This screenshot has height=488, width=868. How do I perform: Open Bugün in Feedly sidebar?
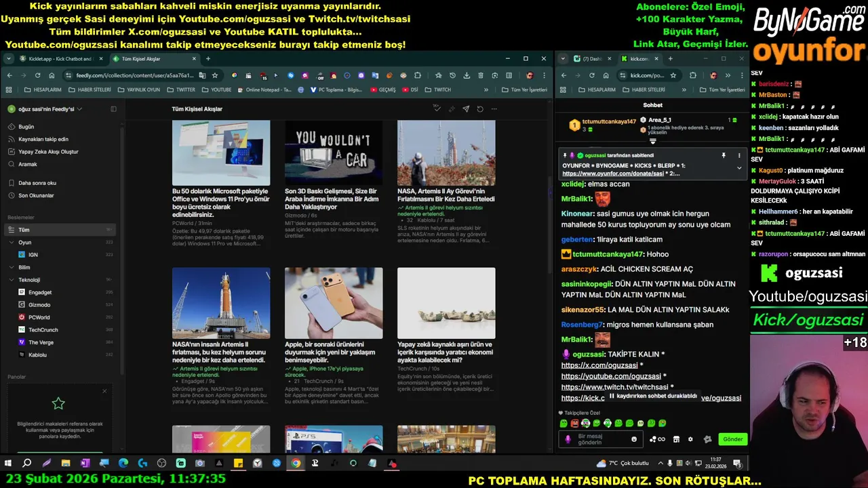[26, 127]
